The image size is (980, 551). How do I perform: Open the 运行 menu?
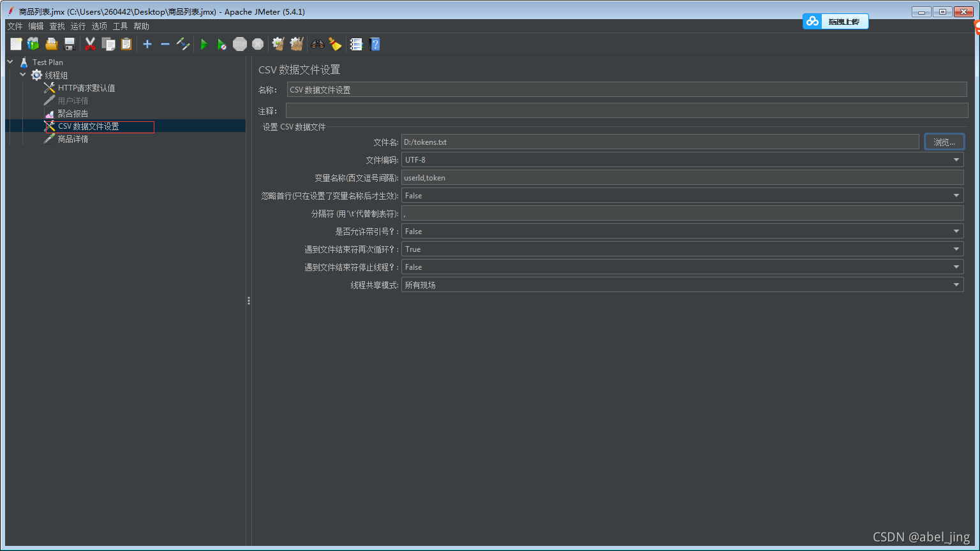pos(78,26)
